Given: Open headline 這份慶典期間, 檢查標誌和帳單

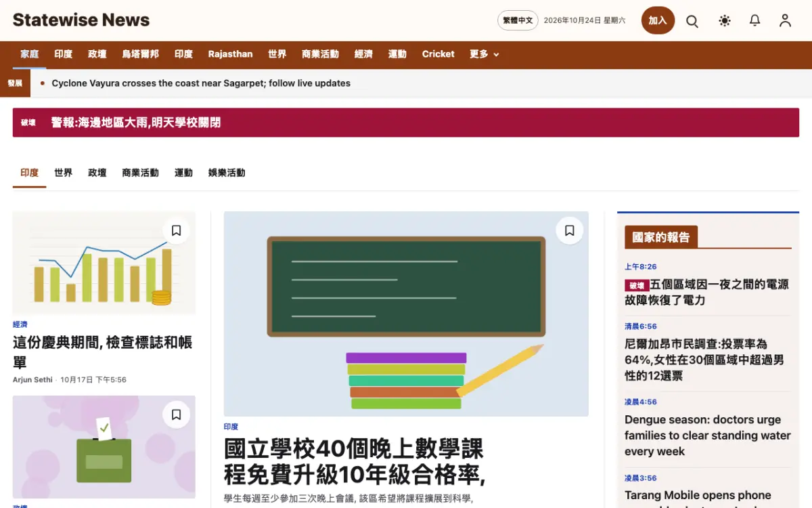Looking at the screenshot, I should [103, 352].
